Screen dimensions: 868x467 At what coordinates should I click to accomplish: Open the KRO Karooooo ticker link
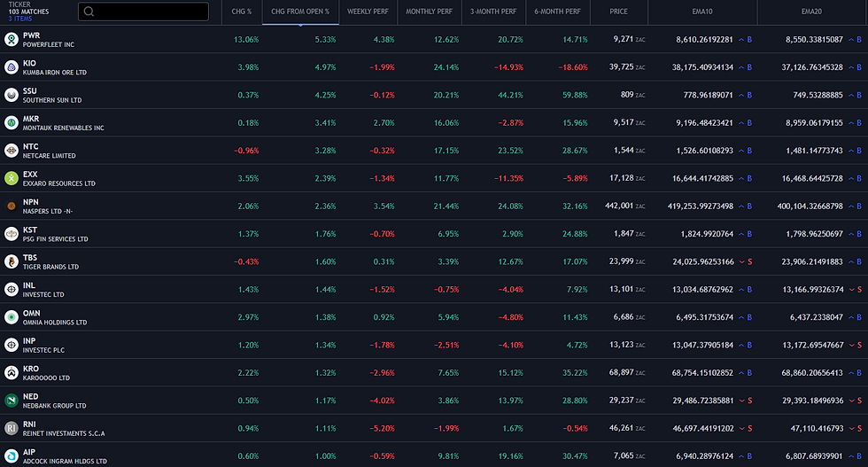[31, 369]
